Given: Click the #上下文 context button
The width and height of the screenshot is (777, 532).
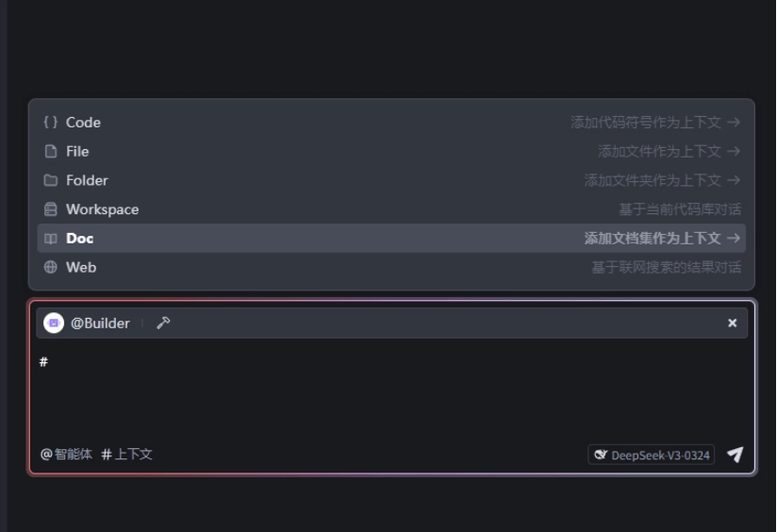Looking at the screenshot, I should (127, 454).
